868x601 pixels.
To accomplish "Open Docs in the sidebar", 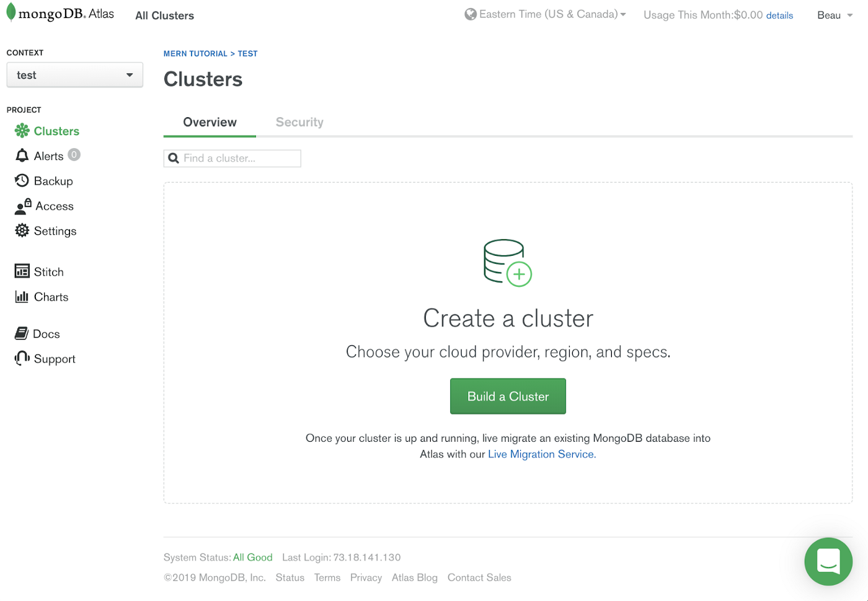I will (46, 334).
